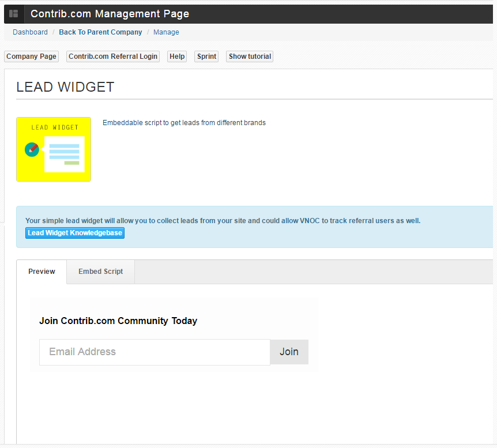Click the simple lead widget info text

click(x=223, y=221)
